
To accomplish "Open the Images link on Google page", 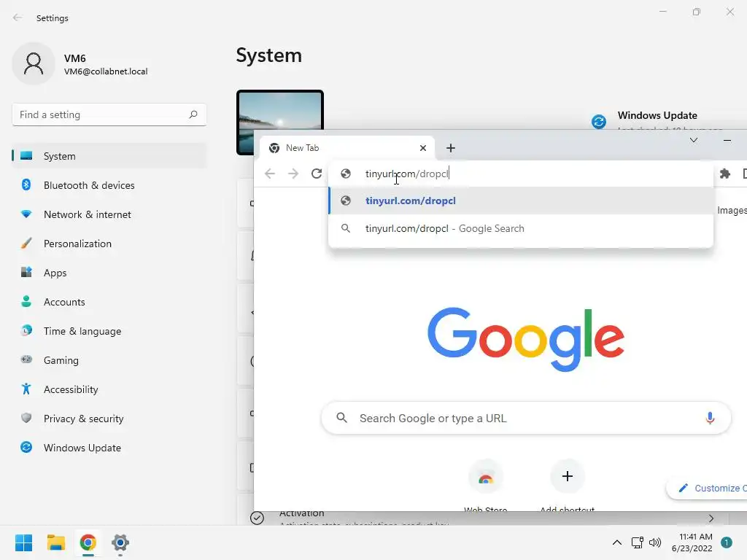I will pyautogui.click(x=732, y=211).
